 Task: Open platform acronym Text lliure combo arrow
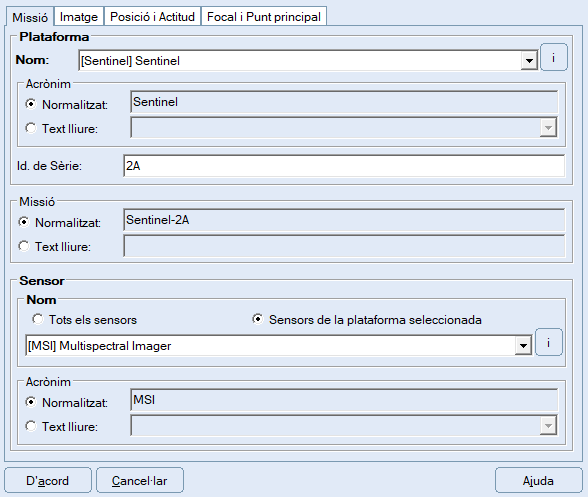(x=548, y=128)
